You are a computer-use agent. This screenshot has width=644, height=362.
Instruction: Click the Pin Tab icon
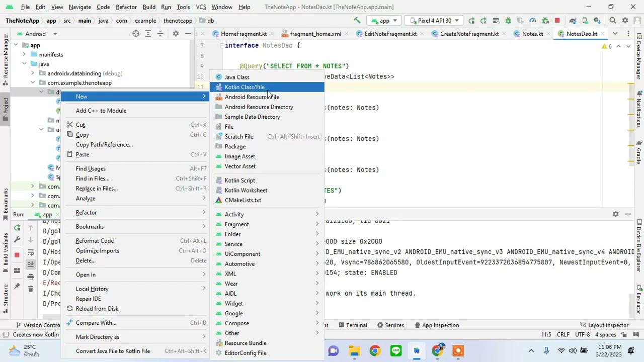point(17,286)
